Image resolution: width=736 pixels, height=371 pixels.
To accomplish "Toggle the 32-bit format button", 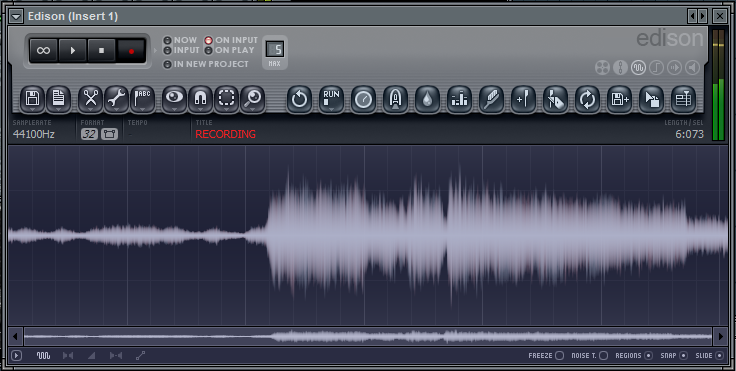I will tap(89, 134).
